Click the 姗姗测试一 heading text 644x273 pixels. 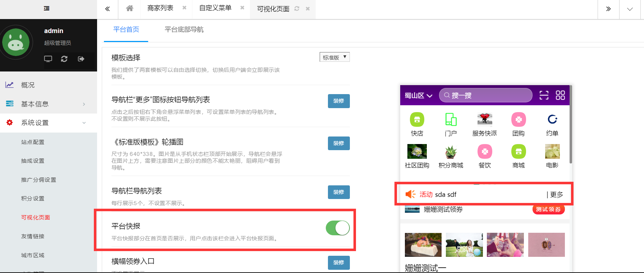[x=425, y=268]
